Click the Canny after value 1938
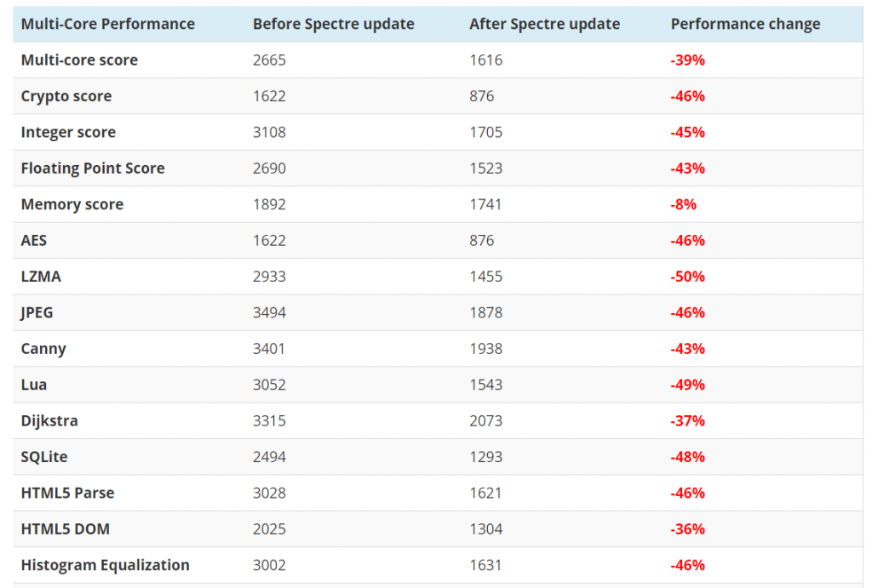 (x=486, y=349)
